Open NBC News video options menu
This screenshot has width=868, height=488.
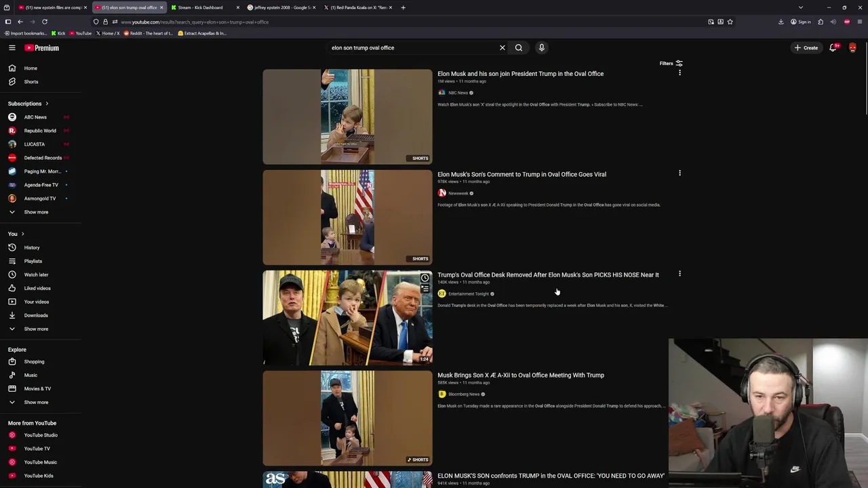coord(679,73)
